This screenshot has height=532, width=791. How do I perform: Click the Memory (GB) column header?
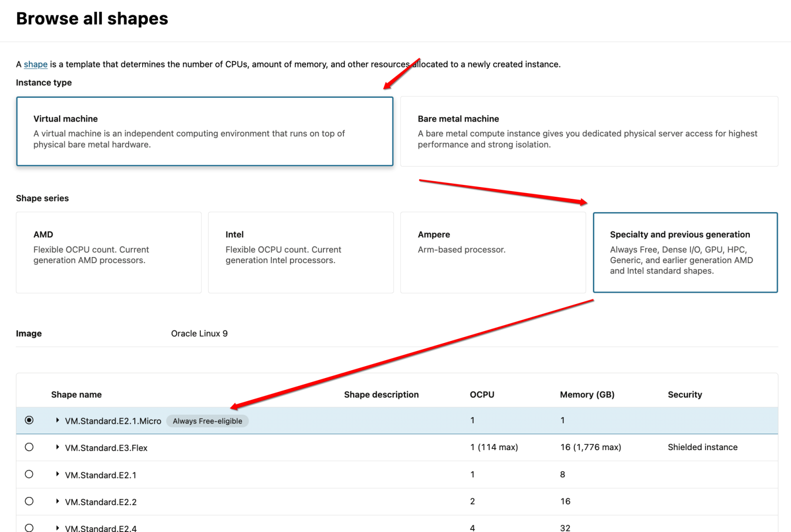(587, 394)
